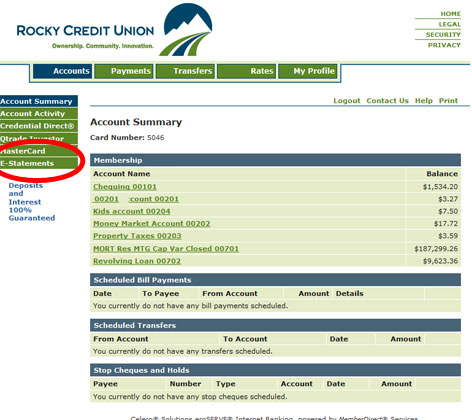
Task: Open E-Statements in the sidebar
Action: pos(39,163)
